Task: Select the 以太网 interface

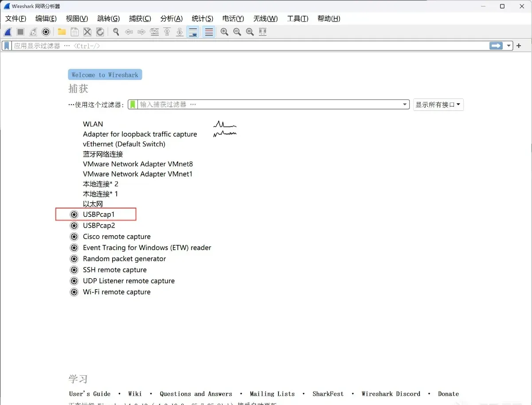Action: 93,204
